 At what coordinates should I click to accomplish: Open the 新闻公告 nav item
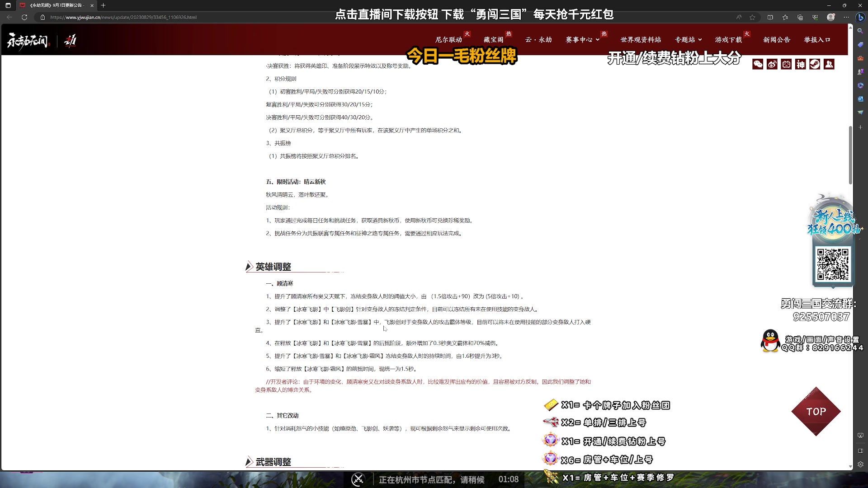[x=777, y=40]
